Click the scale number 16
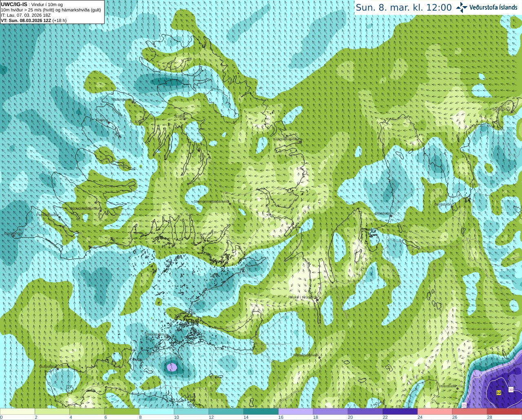522x420 pixels. pyautogui.click(x=281, y=417)
